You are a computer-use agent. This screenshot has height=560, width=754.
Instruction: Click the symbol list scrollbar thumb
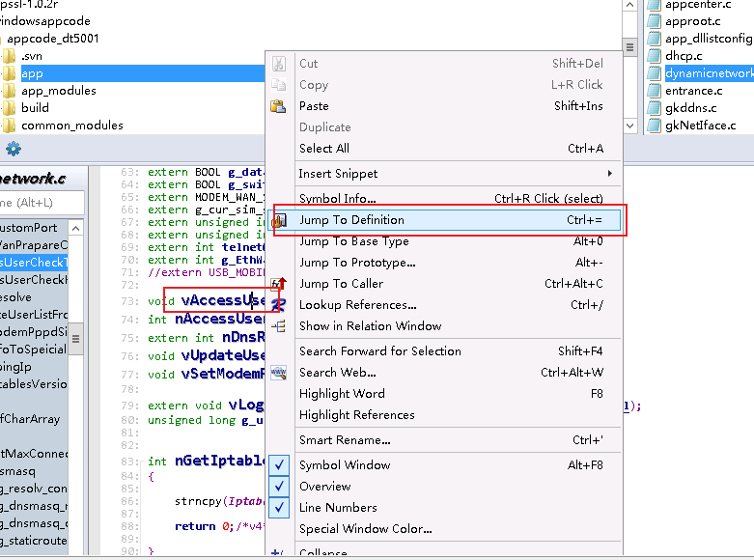75,339
